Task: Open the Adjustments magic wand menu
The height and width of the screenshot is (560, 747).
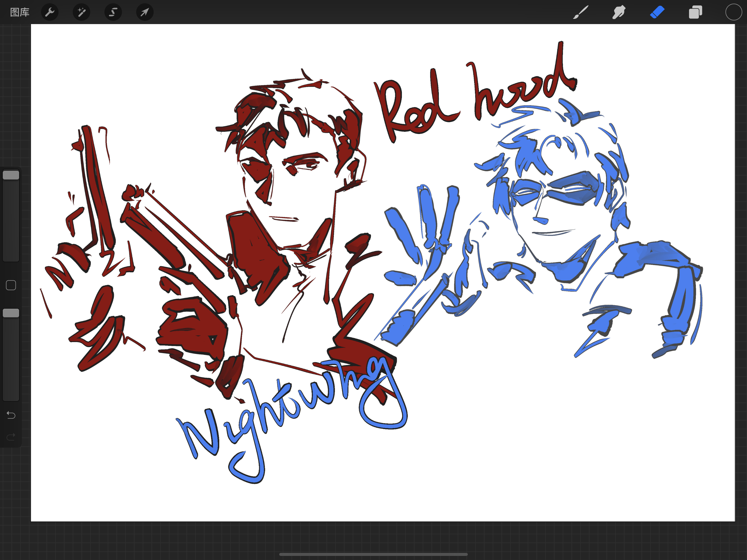Action: tap(81, 13)
